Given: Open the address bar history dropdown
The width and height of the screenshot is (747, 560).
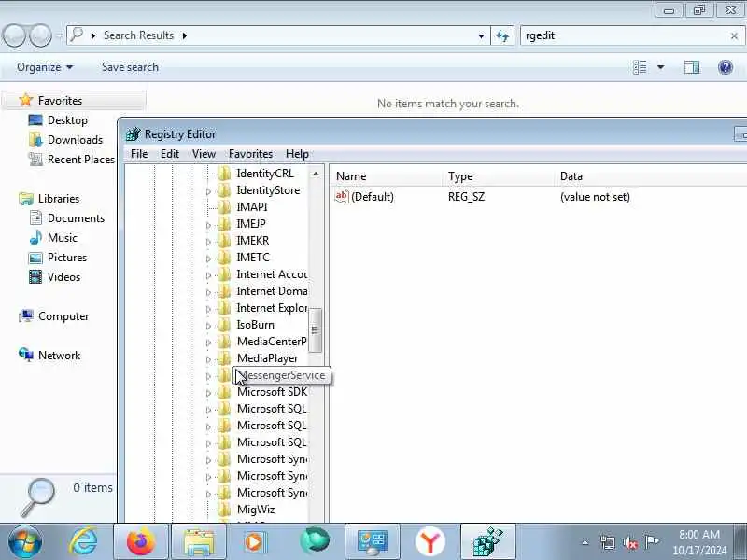Looking at the screenshot, I should click(481, 35).
